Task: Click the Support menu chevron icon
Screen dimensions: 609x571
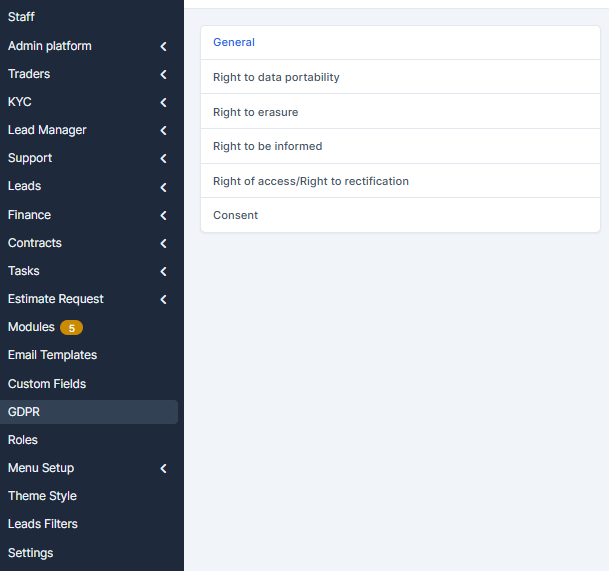Action: point(163,158)
